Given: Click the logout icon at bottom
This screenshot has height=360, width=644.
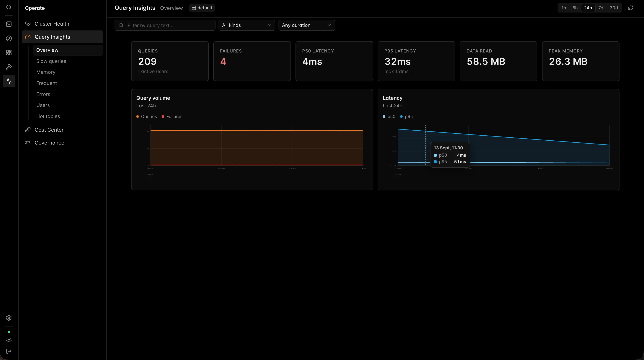Looking at the screenshot, I should pos(9,351).
